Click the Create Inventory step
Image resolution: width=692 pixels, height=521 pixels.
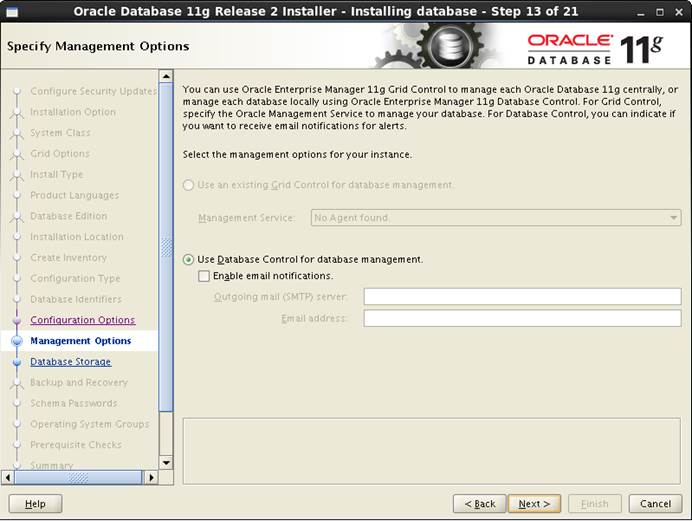pyautogui.click(x=68, y=258)
